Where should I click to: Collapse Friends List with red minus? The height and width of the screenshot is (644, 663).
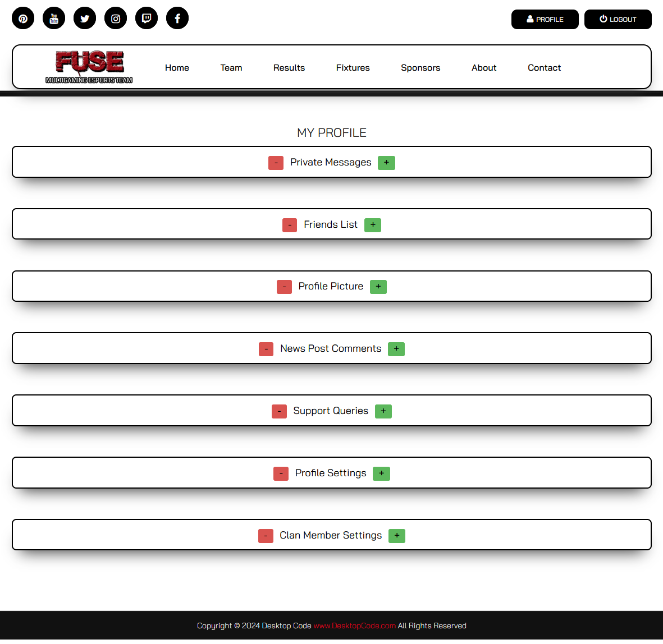[290, 225]
